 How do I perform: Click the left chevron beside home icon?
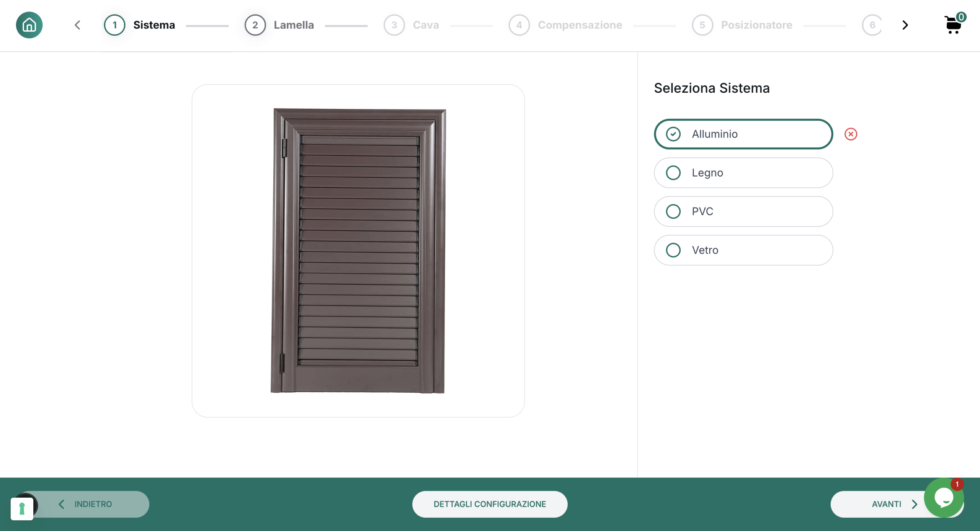77,25
